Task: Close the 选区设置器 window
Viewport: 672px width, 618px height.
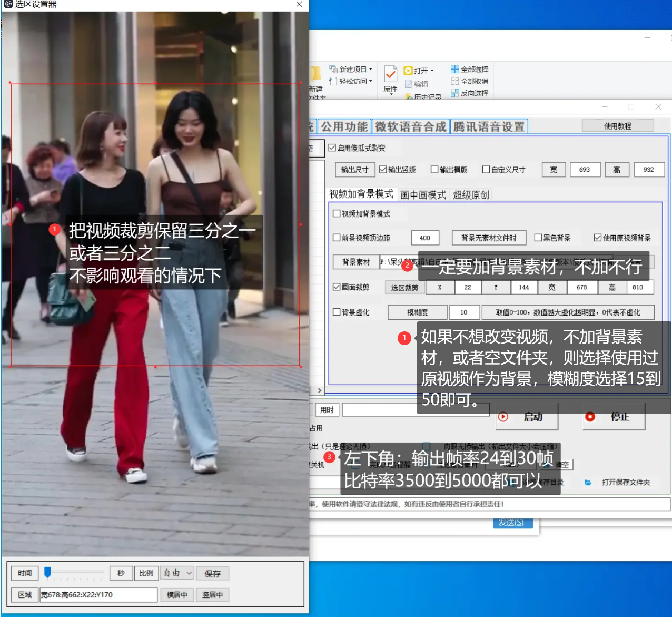Action: coord(299,4)
